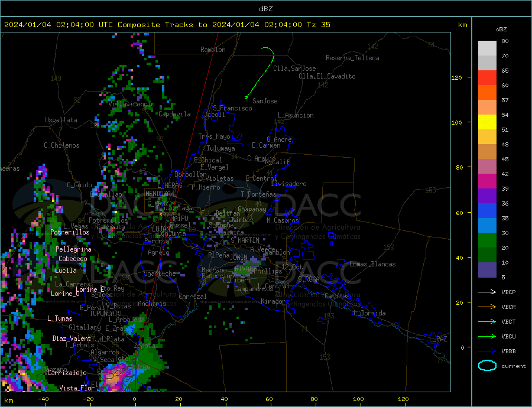Click the Carrizalejo label
This screenshot has width=532, height=407.
(67, 373)
